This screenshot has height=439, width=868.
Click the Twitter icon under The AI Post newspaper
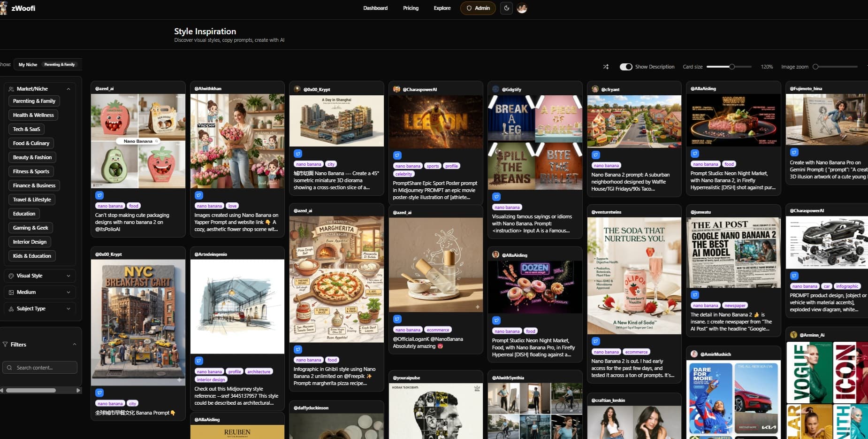695,295
